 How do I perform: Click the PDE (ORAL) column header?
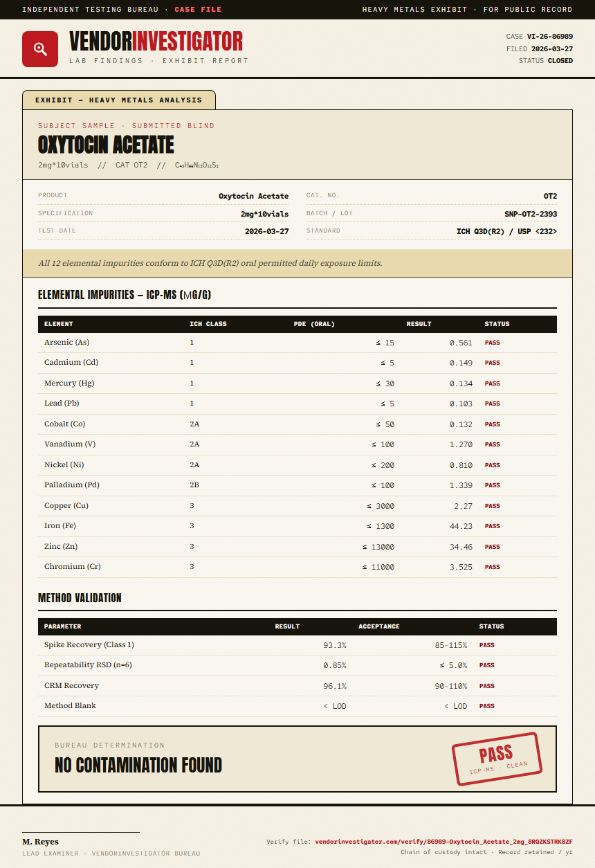pos(314,324)
